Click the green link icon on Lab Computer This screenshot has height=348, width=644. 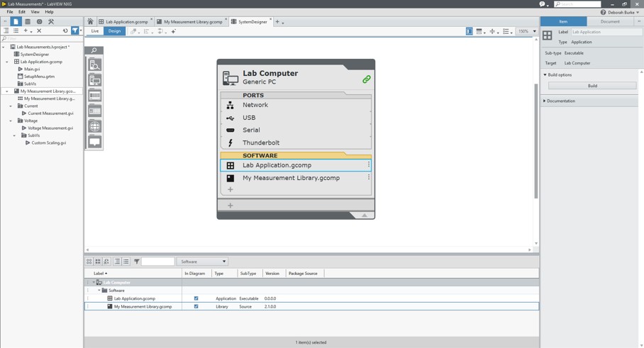(x=367, y=79)
